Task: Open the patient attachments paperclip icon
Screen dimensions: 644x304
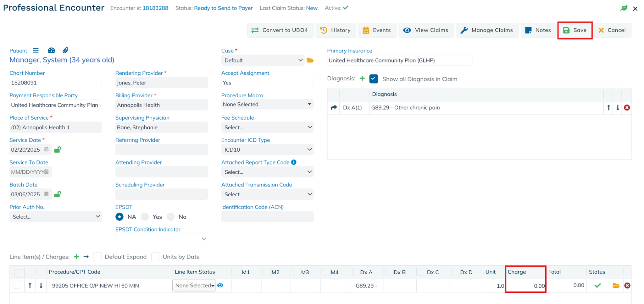Action: click(65, 50)
